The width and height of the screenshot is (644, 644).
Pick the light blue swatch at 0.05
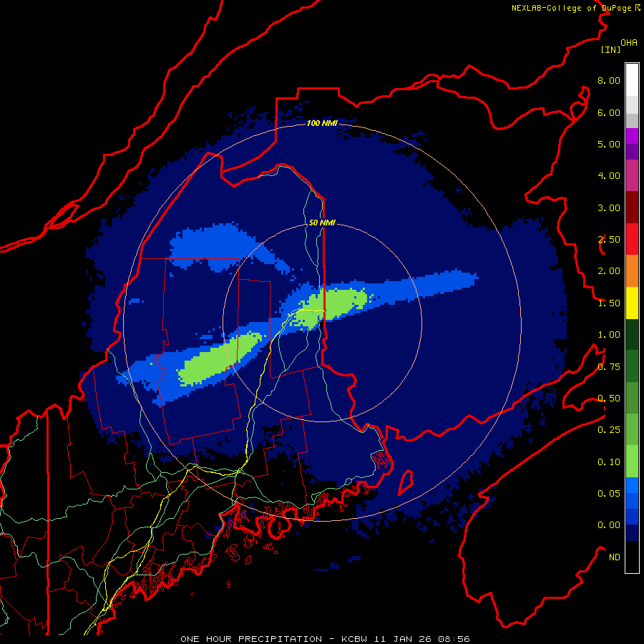point(632,485)
